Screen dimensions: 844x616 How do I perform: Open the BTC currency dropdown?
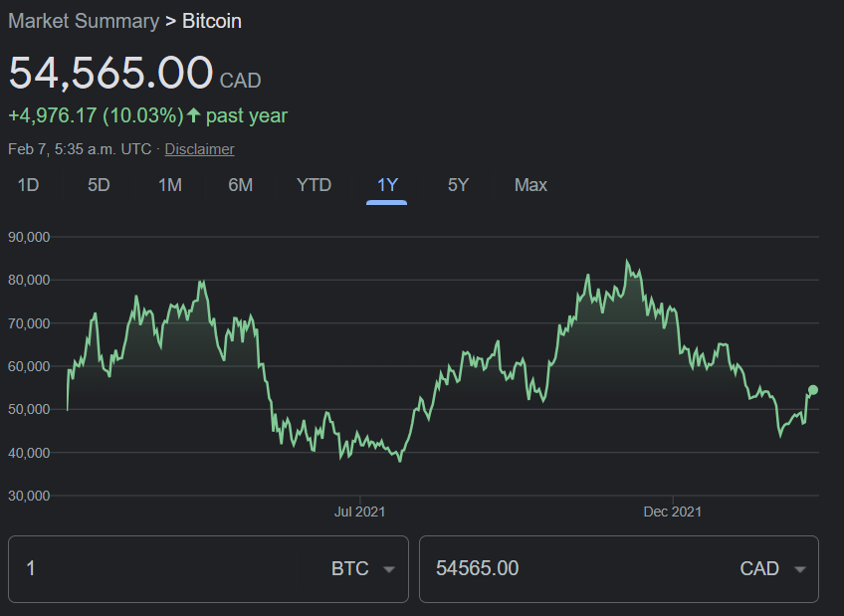click(363, 568)
